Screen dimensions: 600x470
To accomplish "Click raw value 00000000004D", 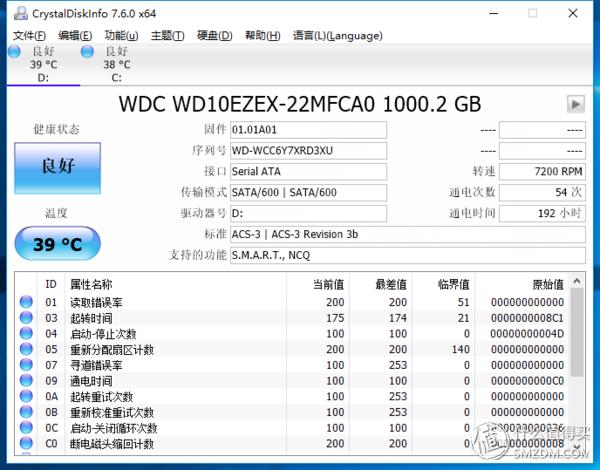I will (527, 334).
